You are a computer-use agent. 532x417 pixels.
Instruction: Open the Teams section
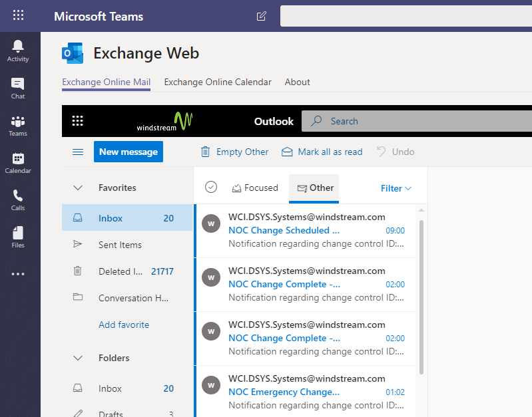(18, 126)
